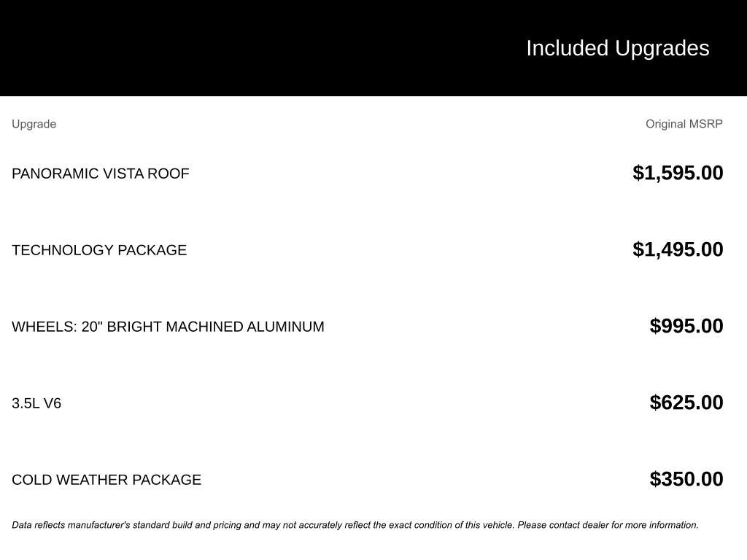
Task: Click the word 'ALUMINUM' in wheels row
Action: 285,327
